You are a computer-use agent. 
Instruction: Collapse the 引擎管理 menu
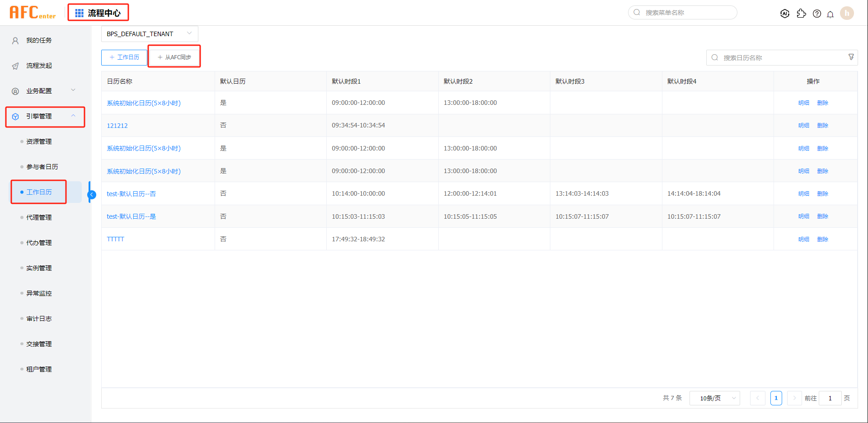tap(44, 117)
